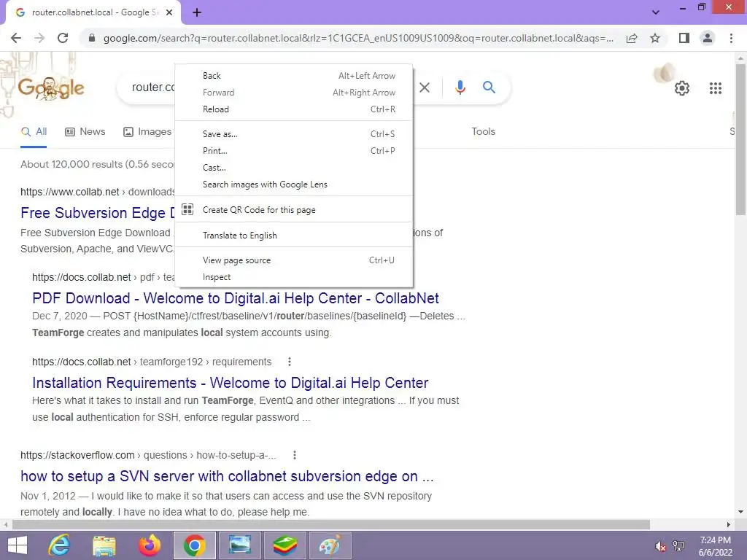Screen dimensions: 747x560
Task: Open Paint from taskbar
Action: click(x=330, y=545)
